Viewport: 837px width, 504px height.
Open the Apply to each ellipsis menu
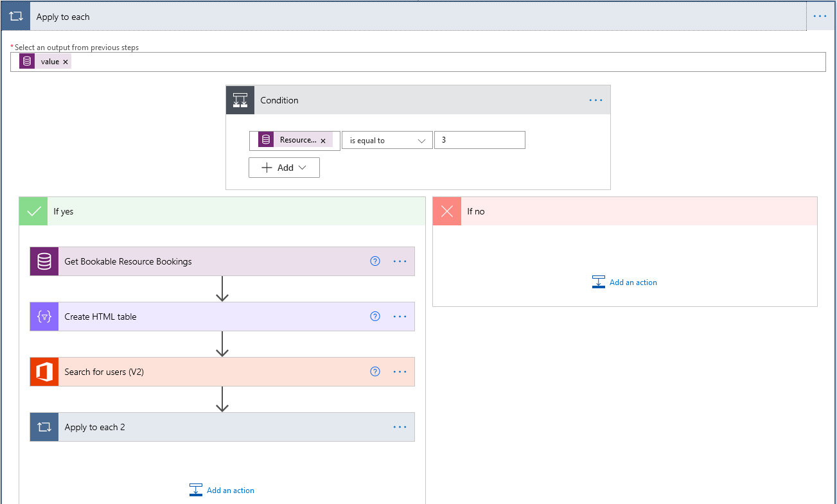(x=820, y=17)
